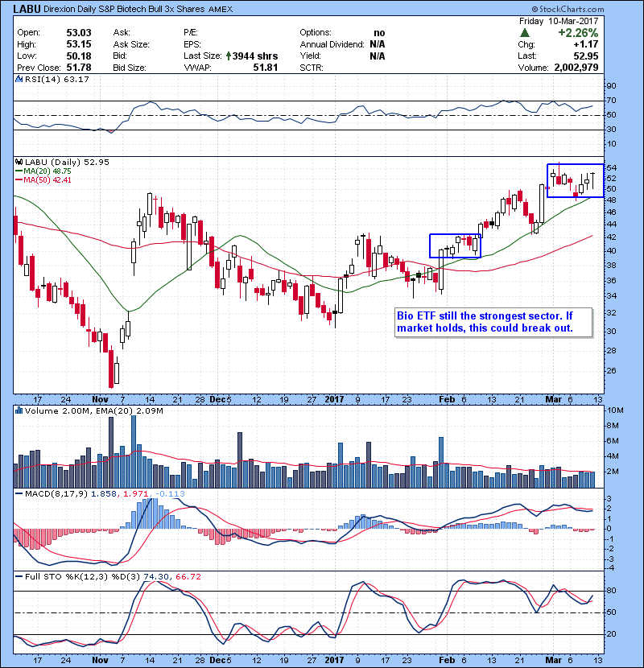This screenshot has height=668, width=644.
Task: Click the Dec label on bottom axis
Action: click(x=217, y=660)
